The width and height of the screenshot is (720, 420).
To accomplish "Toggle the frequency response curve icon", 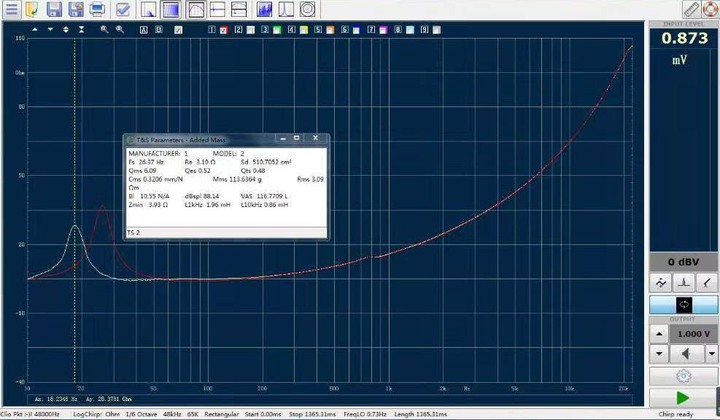I will [196, 9].
